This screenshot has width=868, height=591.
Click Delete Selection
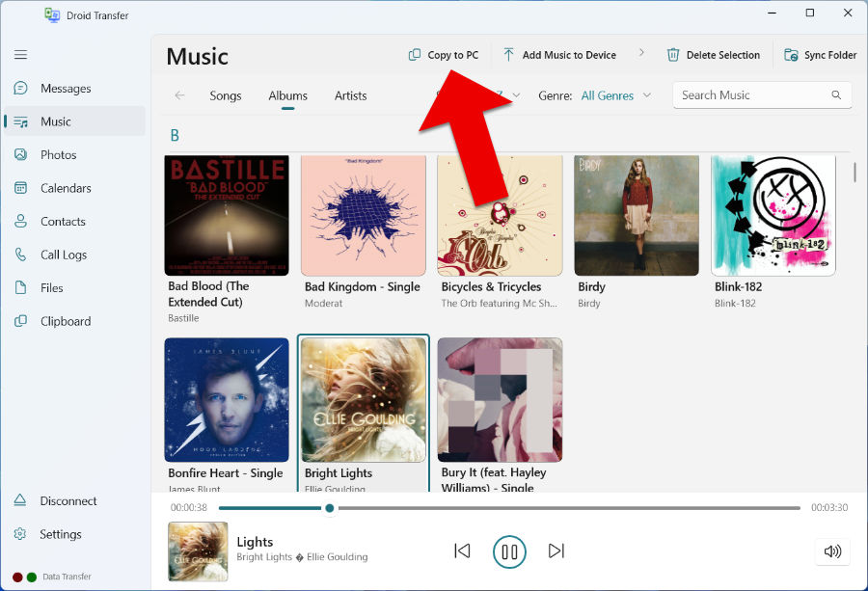714,55
